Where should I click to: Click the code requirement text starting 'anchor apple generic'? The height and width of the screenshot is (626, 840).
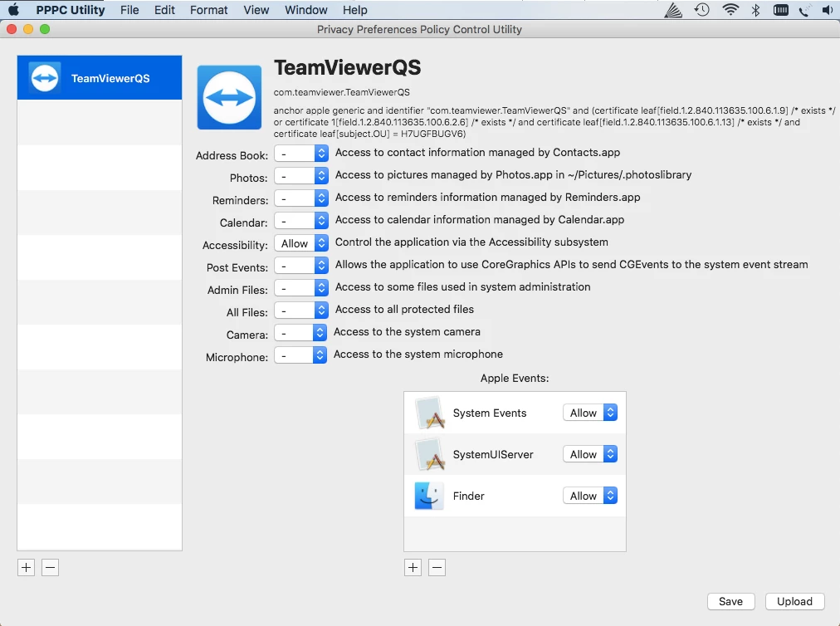[x=554, y=122]
